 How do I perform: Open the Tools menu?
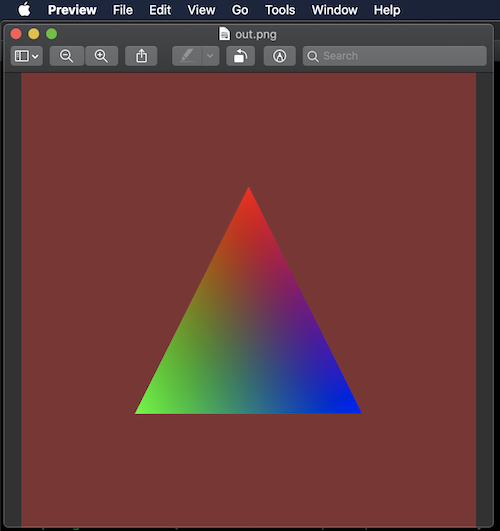point(280,10)
